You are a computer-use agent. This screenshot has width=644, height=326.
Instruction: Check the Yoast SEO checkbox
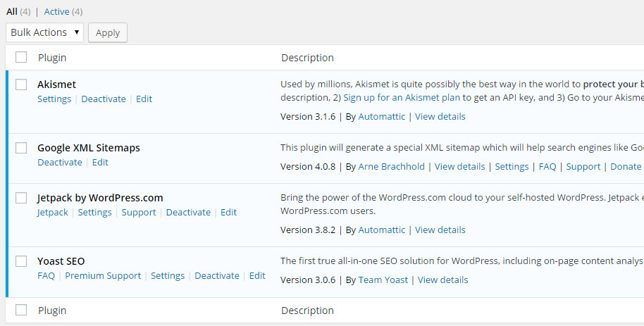[x=21, y=261]
